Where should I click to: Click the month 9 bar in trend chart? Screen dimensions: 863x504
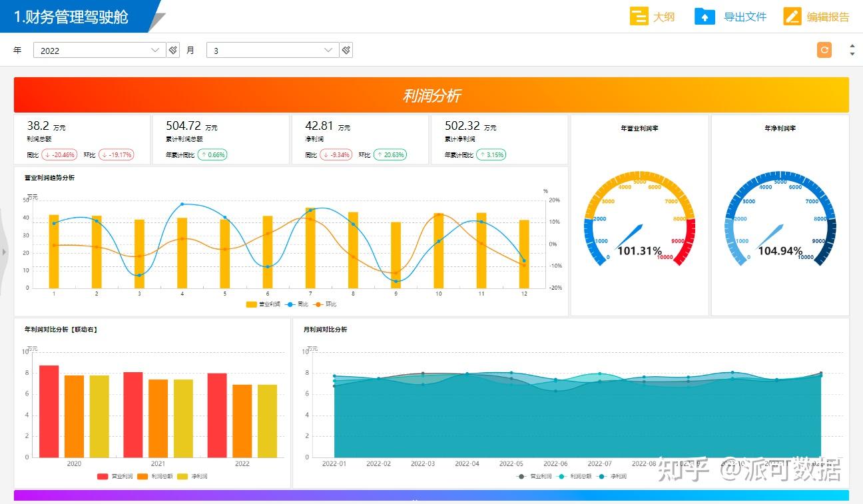point(396,255)
